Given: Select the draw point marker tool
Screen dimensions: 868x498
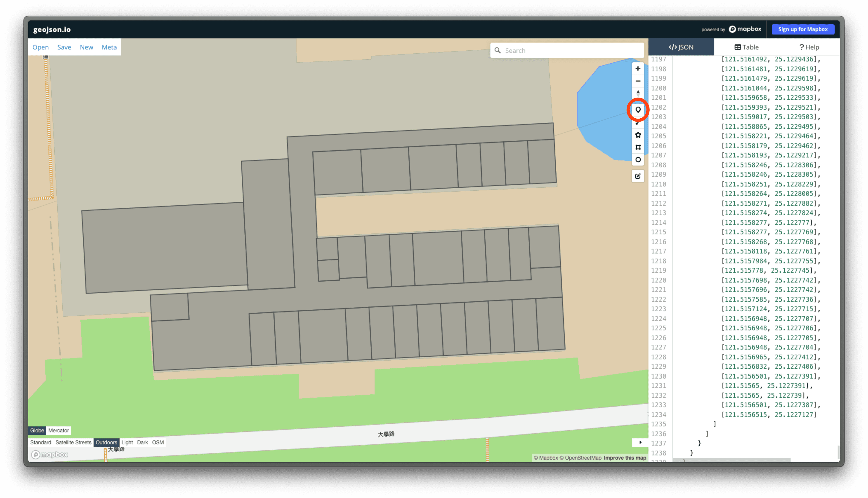Looking at the screenshot, I should pos(638,110).
